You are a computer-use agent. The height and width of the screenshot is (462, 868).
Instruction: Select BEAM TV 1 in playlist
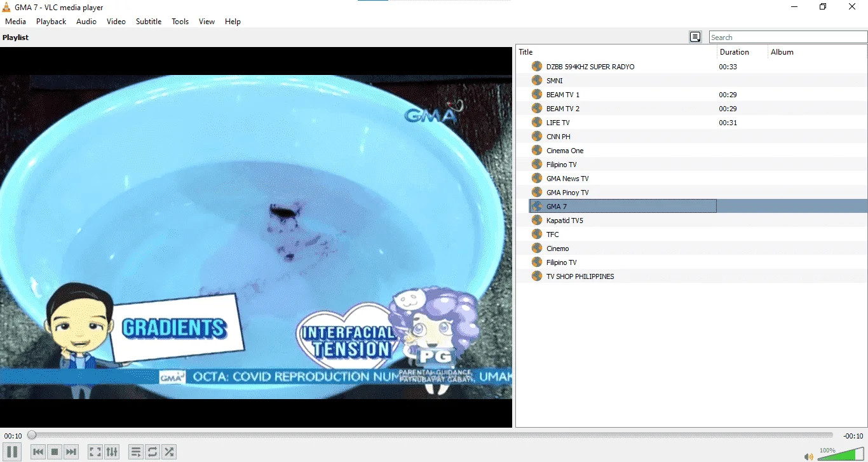[x=563, y=95]
